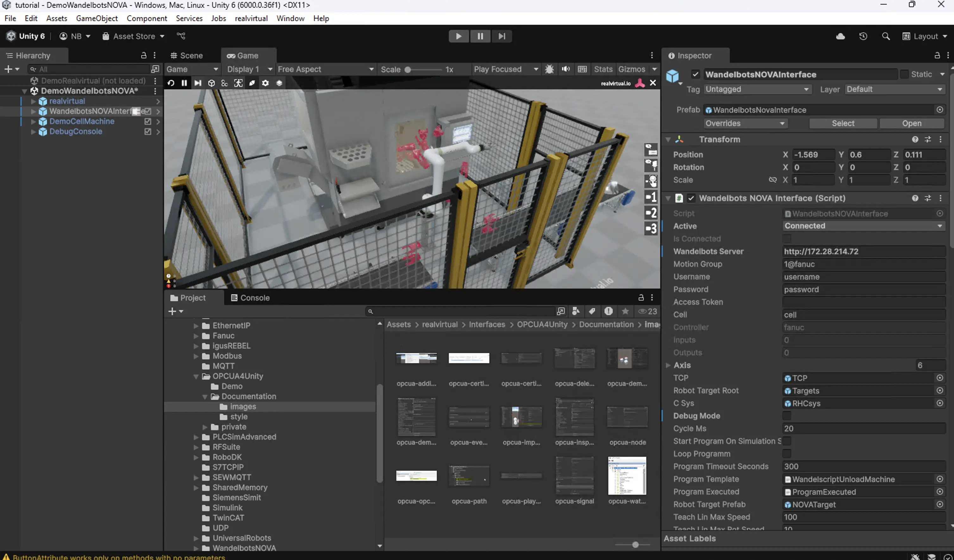The image size is (954, 560).
Task: Click the Select prefab button
Action: pyautogui.click(x=843, y=123)
